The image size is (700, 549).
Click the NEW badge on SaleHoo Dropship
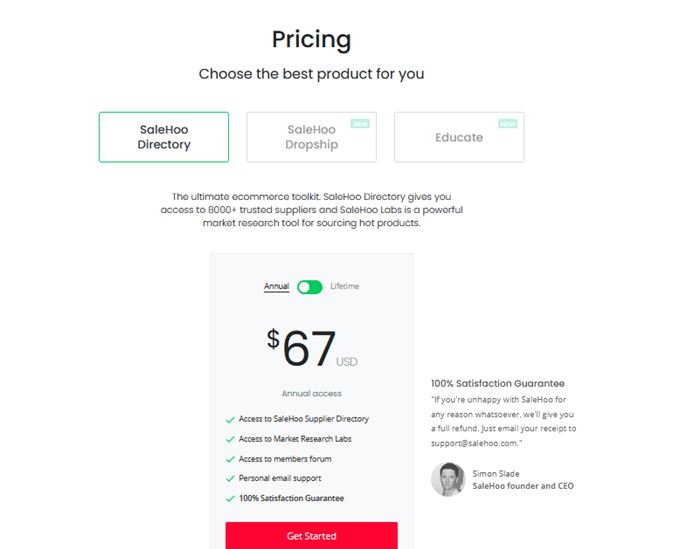tap(360, 124)
